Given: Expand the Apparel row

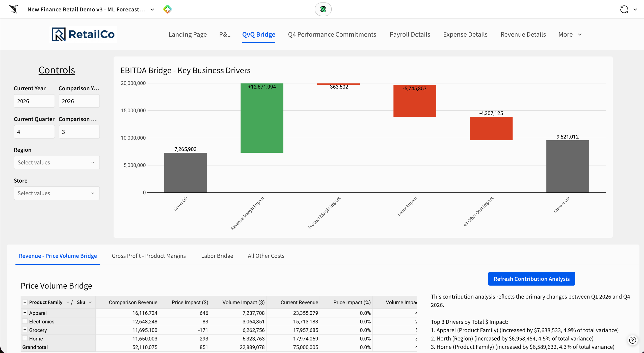Looking at the screenshot, I should (25, 312).
